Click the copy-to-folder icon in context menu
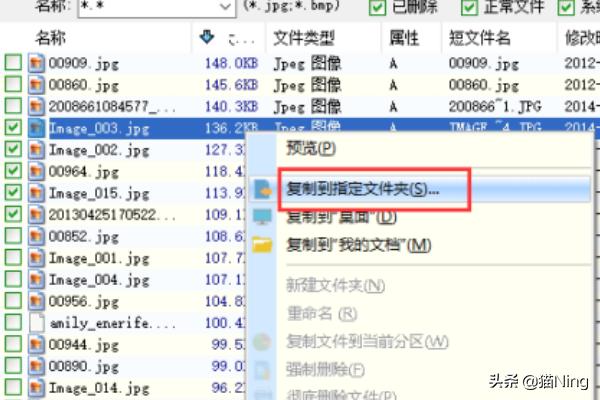This screenshot has height=400, width=600. click(263, 189)
